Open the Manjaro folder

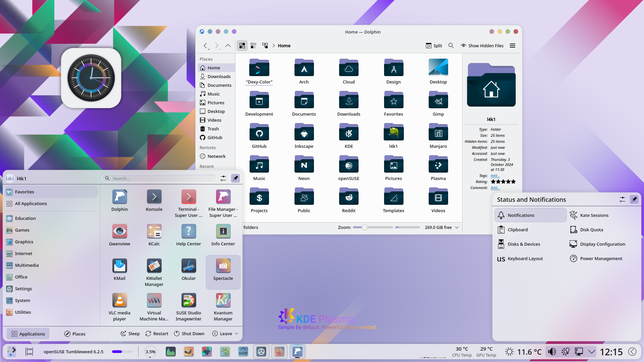(438, 136)
